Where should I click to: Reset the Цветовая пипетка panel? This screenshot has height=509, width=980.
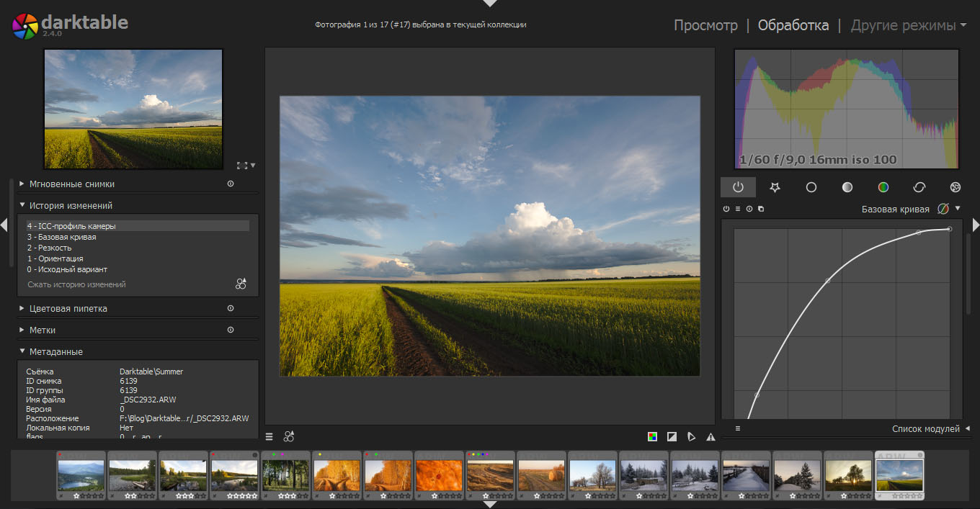point(231,308)
